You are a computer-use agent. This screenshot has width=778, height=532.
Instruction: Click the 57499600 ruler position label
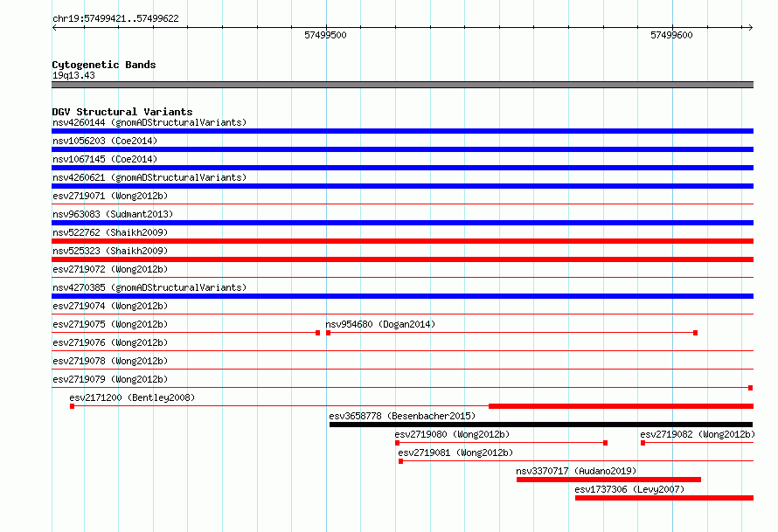(x=671, y=35)
